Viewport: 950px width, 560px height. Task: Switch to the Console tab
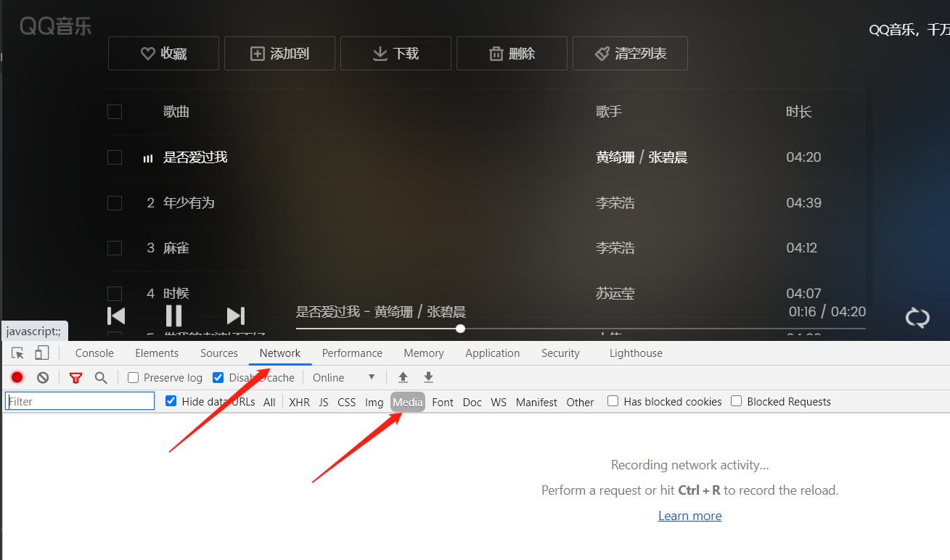pos(94,353)
